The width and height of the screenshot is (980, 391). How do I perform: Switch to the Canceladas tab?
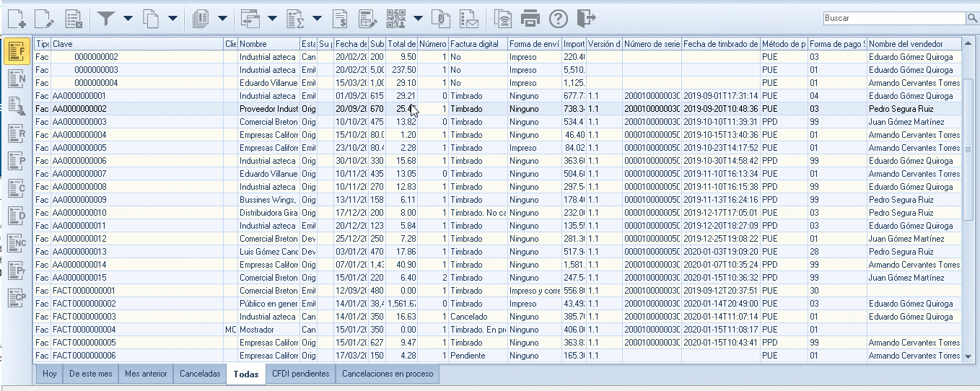tap(200, 374)
